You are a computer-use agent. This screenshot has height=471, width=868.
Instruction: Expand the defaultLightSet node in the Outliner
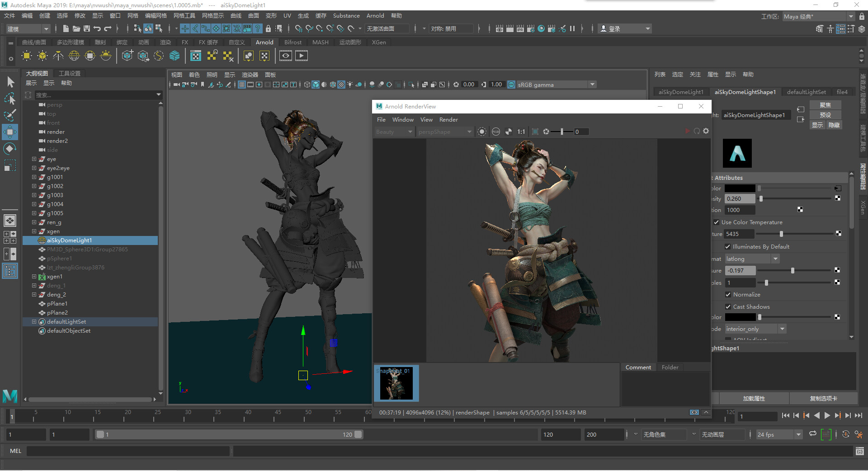pyautogui.click(x=34, y=321)
